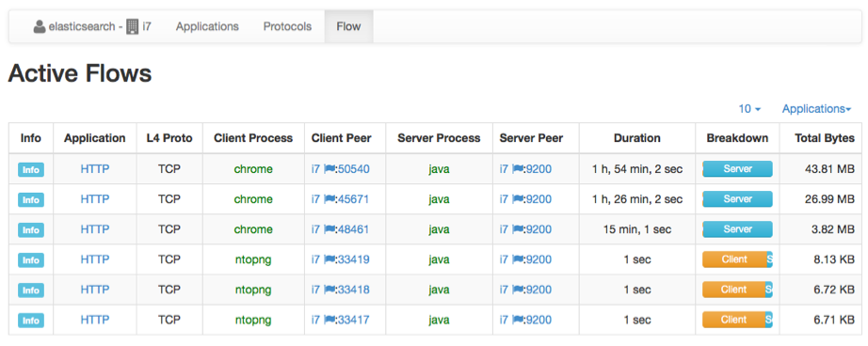Select the Flow tab
The width and height of the screenshot is (868, 346).
(348, 26)
